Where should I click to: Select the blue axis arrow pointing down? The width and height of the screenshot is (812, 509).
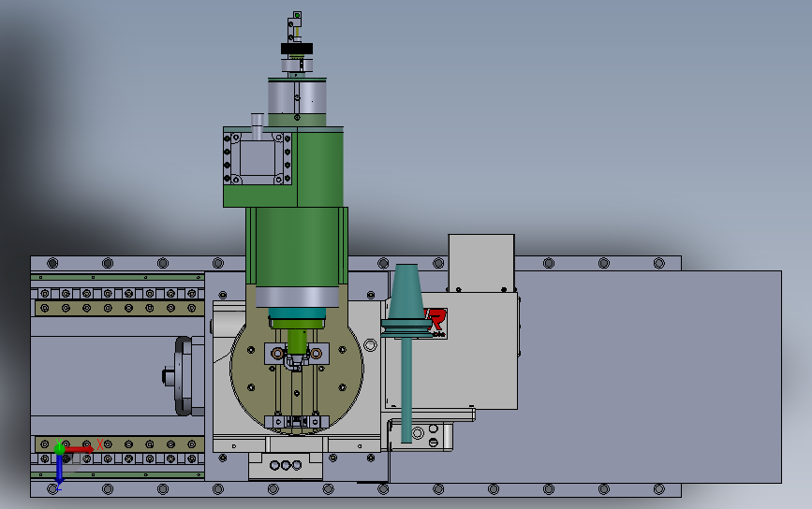click(59, 470)
